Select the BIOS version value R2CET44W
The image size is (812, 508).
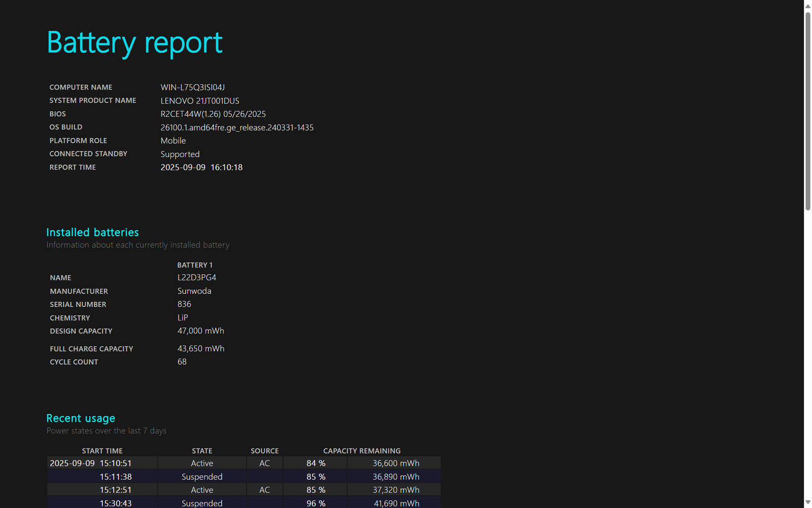[x=213, y=114]
